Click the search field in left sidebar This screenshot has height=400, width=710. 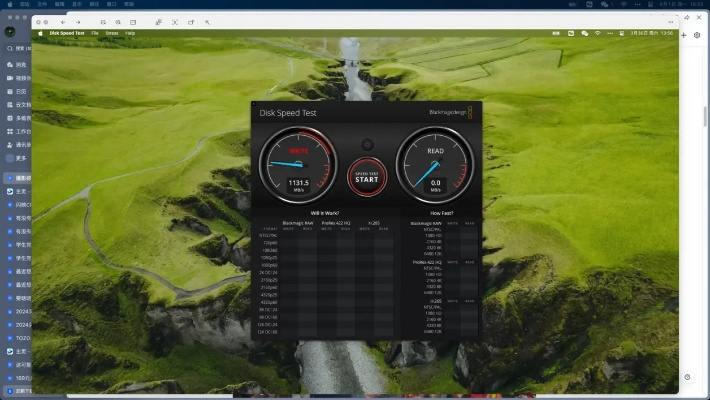tap(20, 48)
